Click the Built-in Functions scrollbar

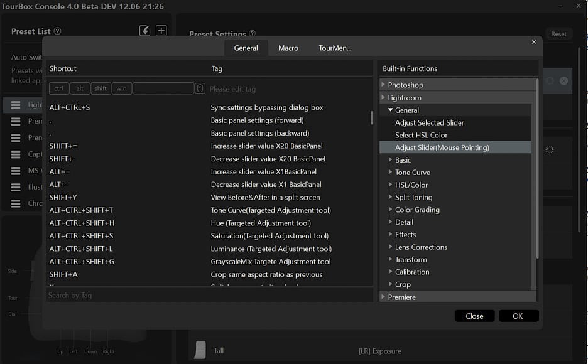coord(537,169)
